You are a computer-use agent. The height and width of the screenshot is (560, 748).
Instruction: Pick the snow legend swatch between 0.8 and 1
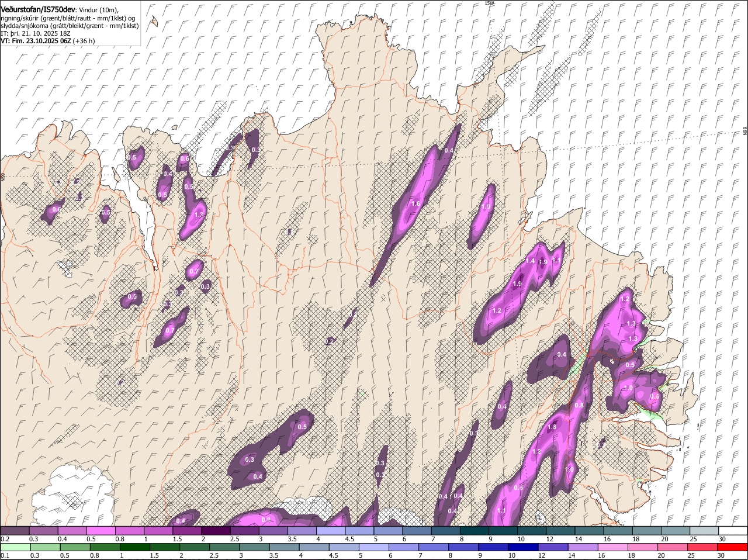pos(129,531)
